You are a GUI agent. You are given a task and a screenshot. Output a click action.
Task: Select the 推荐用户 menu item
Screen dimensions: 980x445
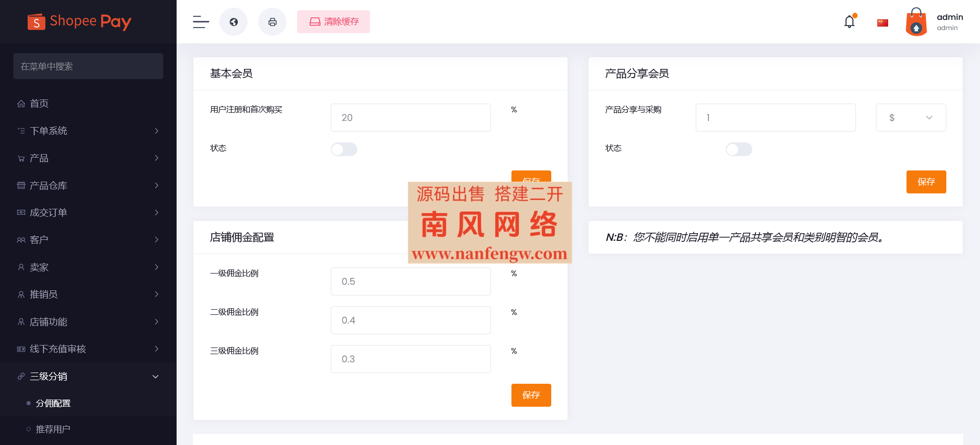click(x=53, y=429)
